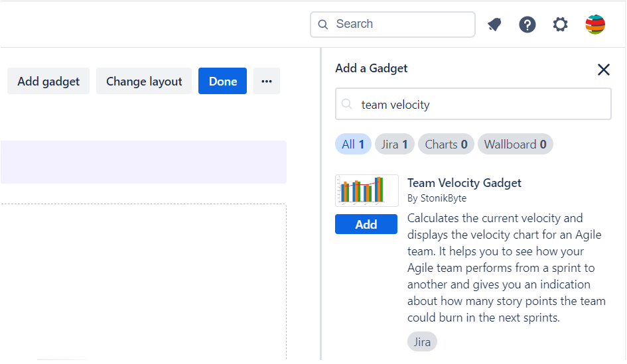
Task: Click the magnifier icon in gadget search
Action: [x=347, y=104]
